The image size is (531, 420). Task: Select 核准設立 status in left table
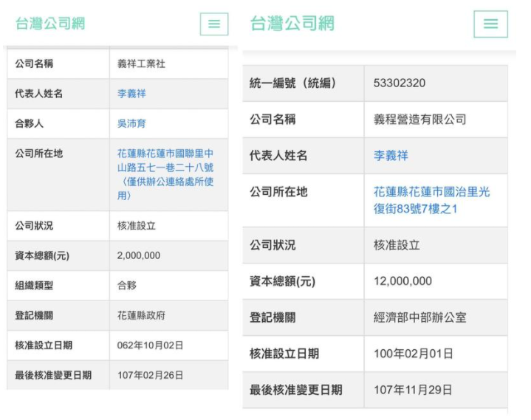point(137,226)
